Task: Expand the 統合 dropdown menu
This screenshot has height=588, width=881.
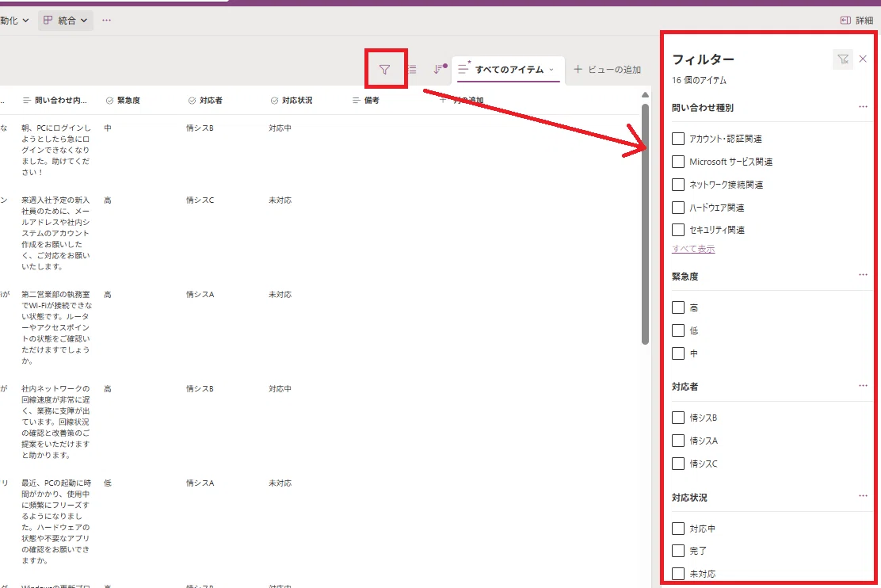Action: click(65, 21)
